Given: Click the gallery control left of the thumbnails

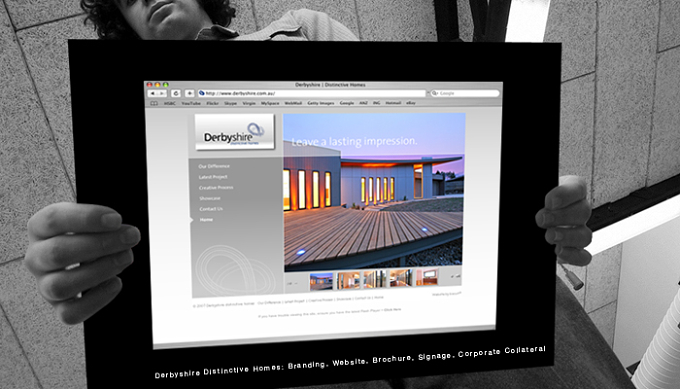Looking at the screenshot, I should [x=292, y=284].
